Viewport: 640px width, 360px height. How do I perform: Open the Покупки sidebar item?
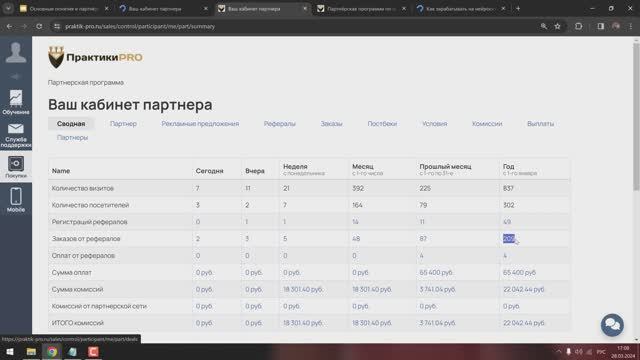16,167
